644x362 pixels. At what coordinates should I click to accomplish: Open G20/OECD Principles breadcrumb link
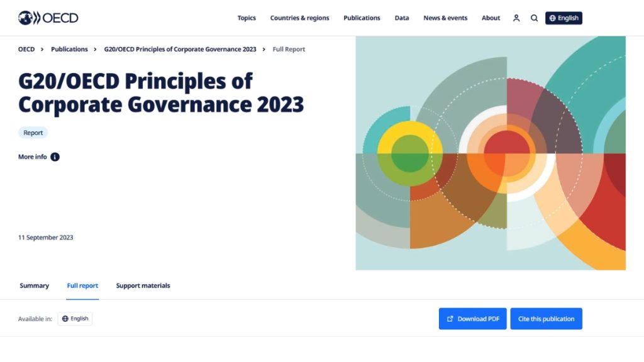(x=180, y=49)
